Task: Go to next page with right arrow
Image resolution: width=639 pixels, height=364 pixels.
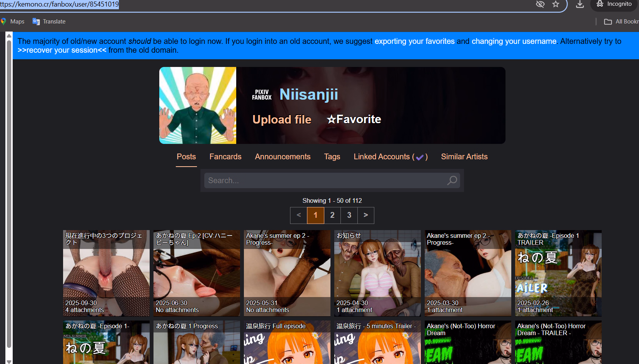Action: [x=366, y=215]
